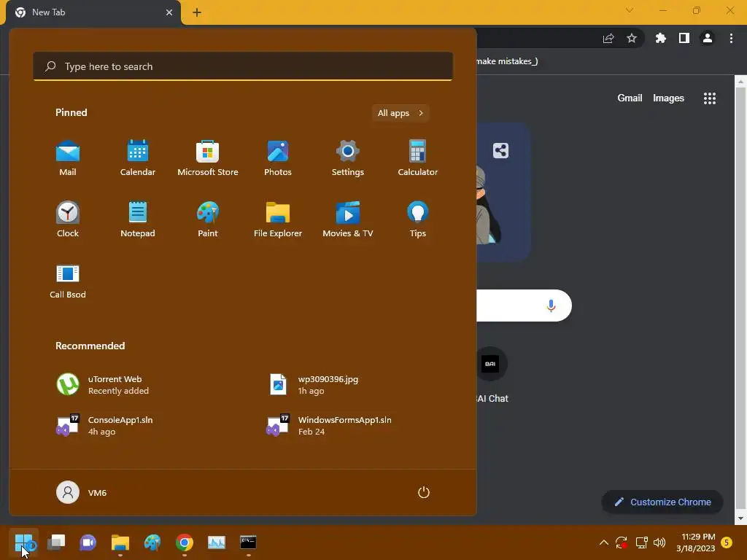Open the pinned Settings gear
The width and height of the screenshot is (747, 560).
pyautogui.click(x=348, y=158)
